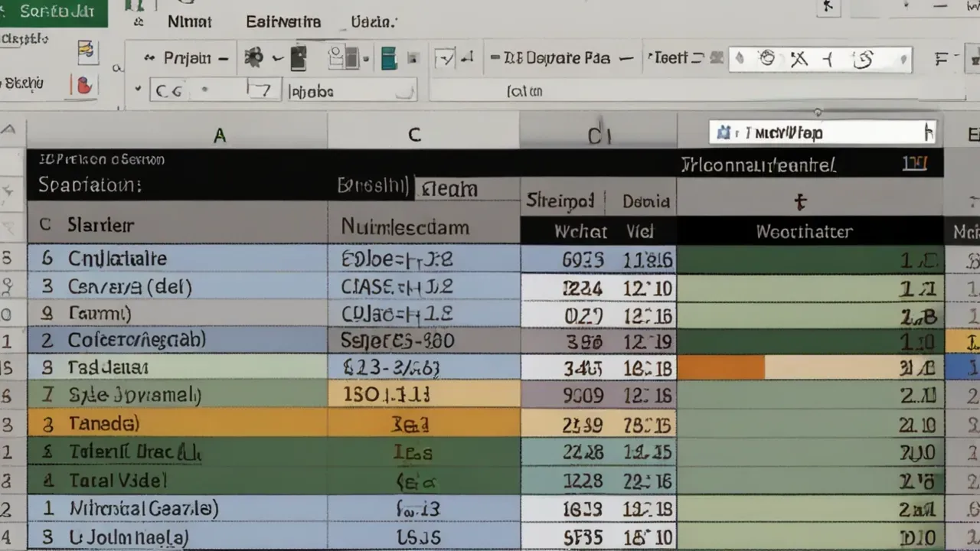980x551 pixels.
Task: Select the 'Cnjlalaalre' cell
Action: tap(178, 259)
